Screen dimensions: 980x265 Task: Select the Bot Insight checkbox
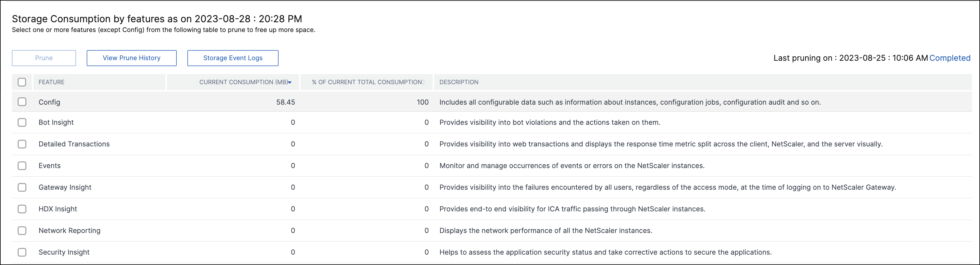click(x=22, y=122)
